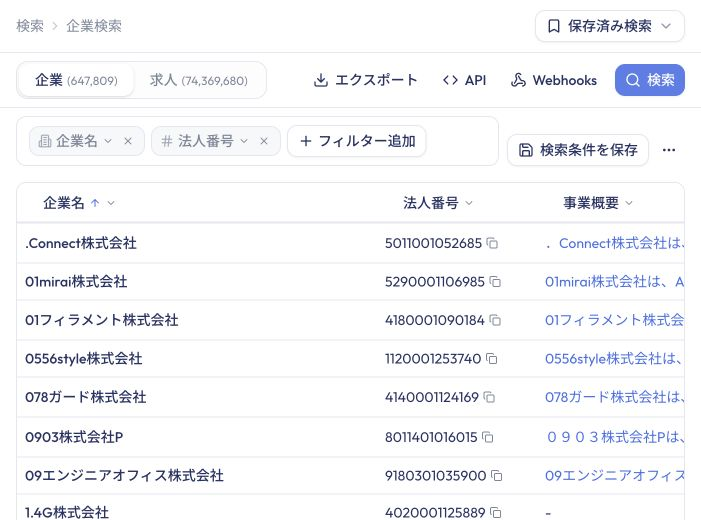Select the 0903株式会社P company name
Screen dimensions: 701x520
74,437
